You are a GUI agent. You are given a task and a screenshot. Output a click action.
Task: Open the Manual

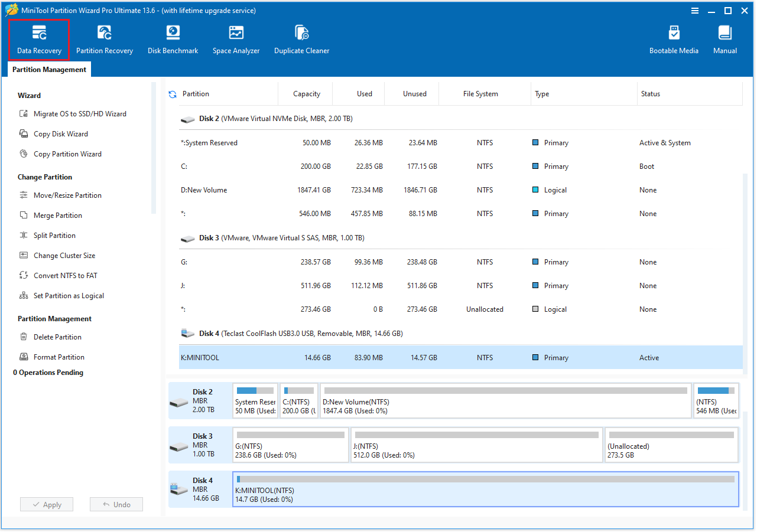[x=724, y=39]
